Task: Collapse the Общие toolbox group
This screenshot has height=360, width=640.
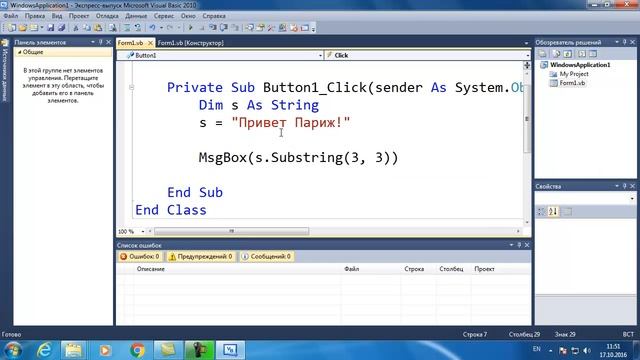Action: pos(19,52)
